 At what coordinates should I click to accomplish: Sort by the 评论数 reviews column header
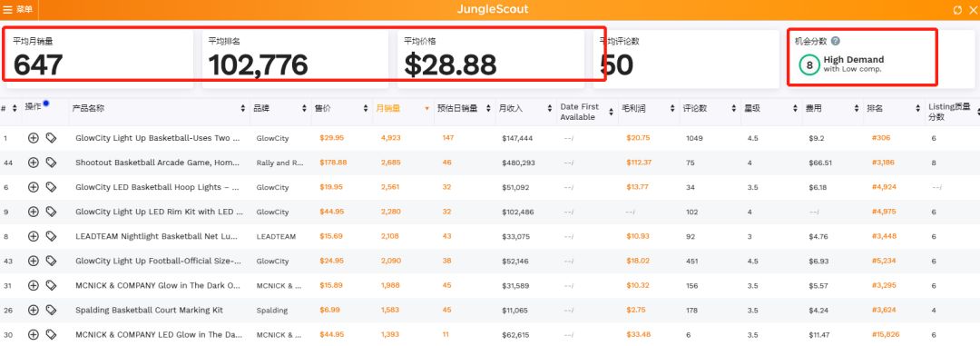(x=695, y=108)
